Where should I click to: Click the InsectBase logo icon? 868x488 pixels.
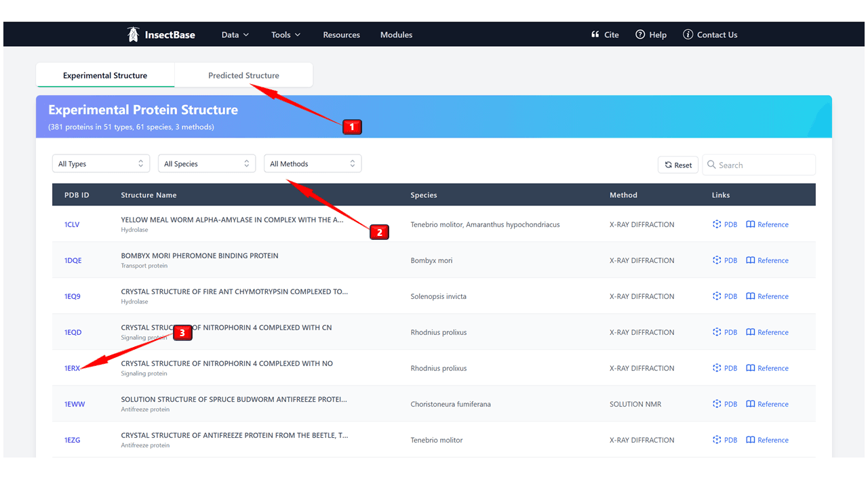134,35
